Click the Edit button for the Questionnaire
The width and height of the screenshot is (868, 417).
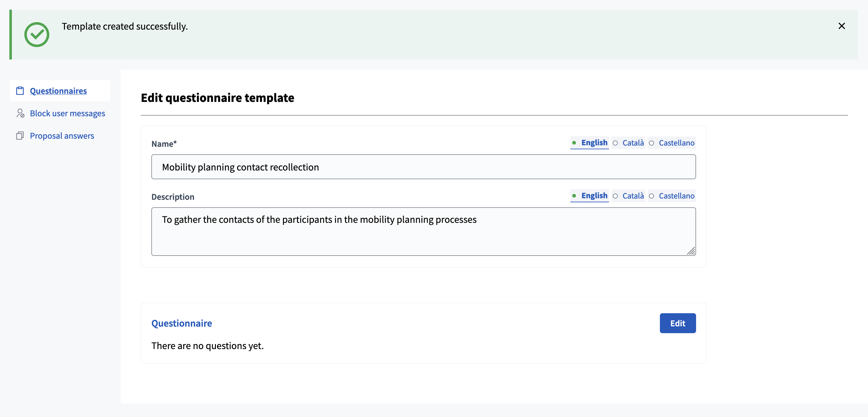click(x=678, y=323)
